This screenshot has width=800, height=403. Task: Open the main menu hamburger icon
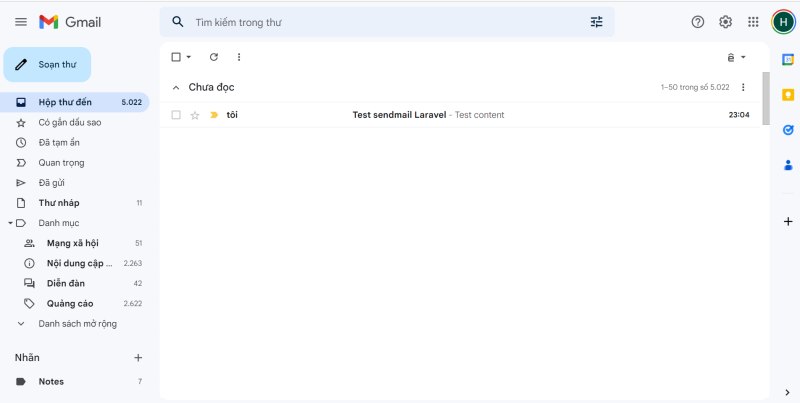[x=21, y=22]
